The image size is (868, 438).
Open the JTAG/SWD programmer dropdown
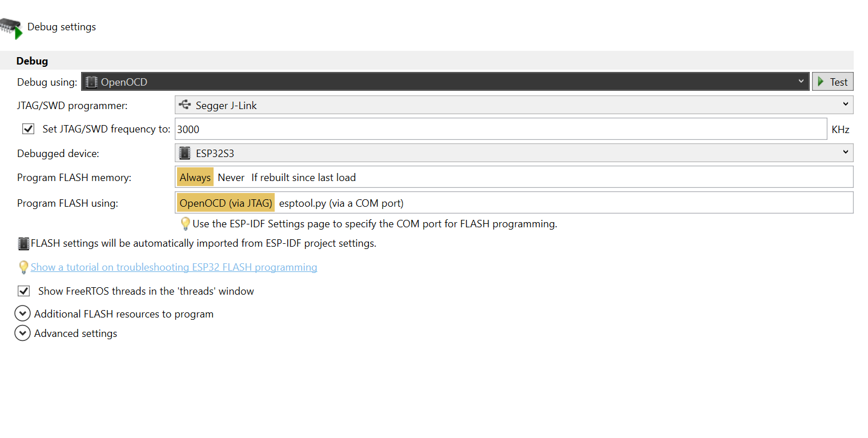[514, 105]
